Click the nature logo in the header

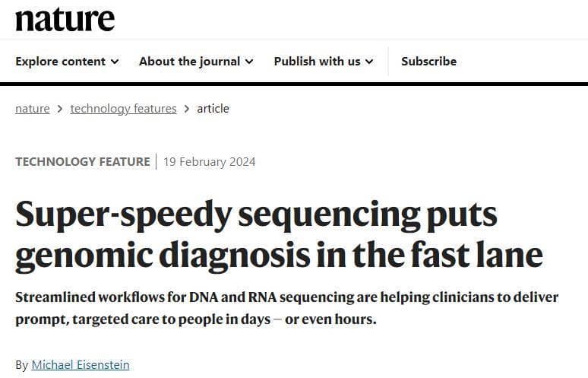point(65,19)
